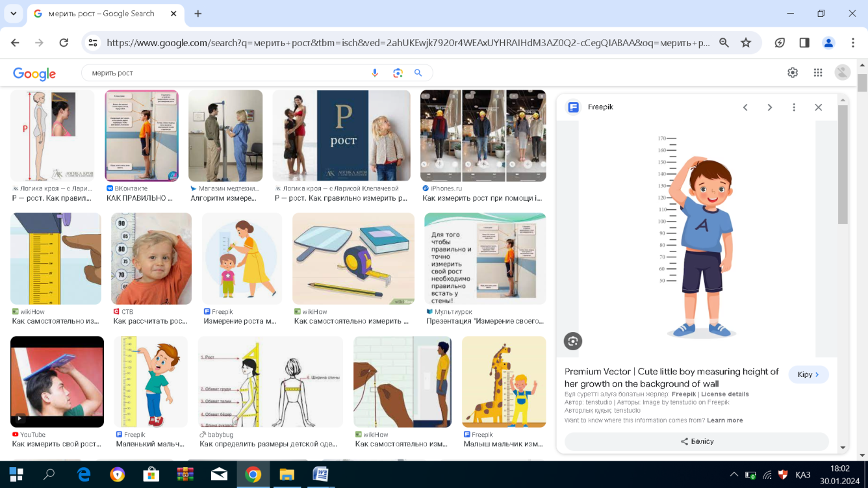Toggle the Chrome side panel
Image resolution: width=868 pixels, height=488 pixels.
pos(804,42)
